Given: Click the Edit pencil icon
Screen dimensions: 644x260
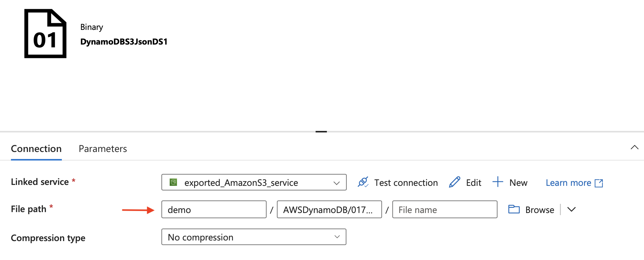Looking at the screenshot, I should pos(455,182).
